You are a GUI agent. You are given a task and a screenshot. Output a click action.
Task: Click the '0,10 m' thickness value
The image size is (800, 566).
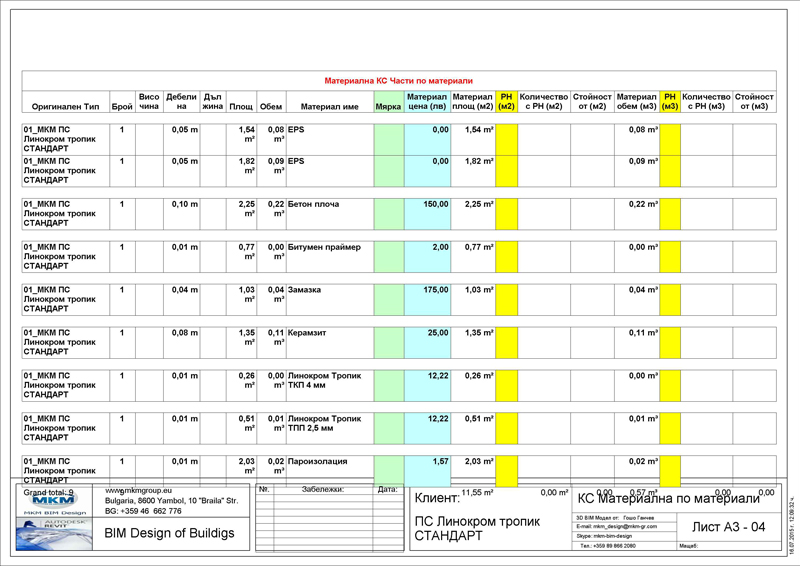(185, 204)
